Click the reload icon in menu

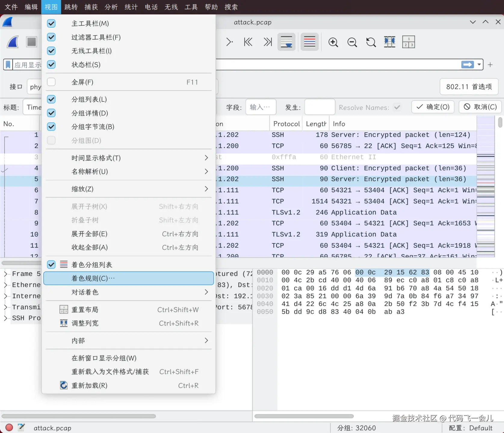[64, 385]
